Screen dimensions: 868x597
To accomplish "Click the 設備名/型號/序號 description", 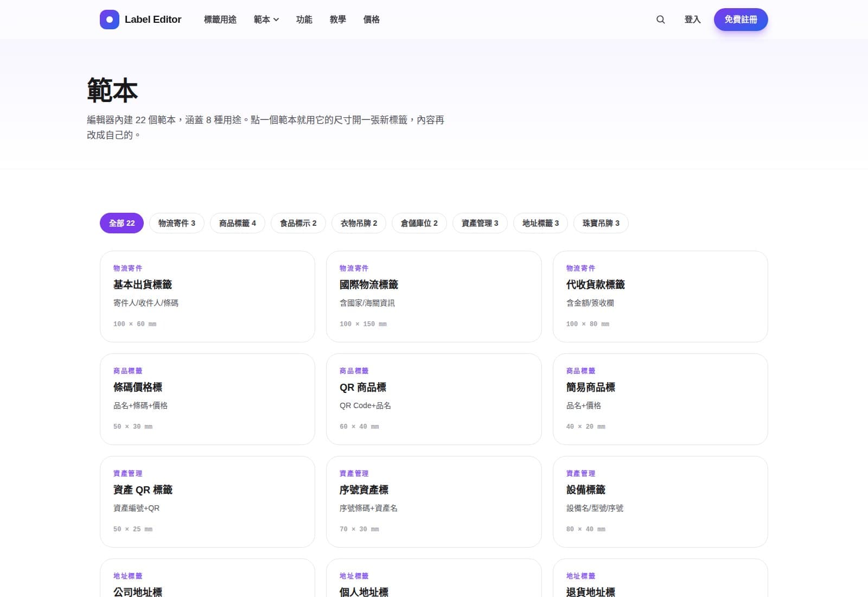I will [595, 508].
